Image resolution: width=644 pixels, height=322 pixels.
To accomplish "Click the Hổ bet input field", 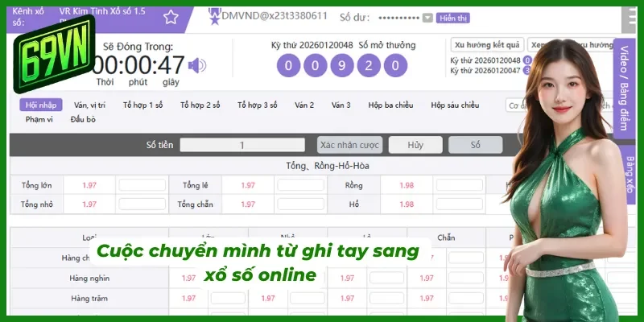I will [460, 204].
